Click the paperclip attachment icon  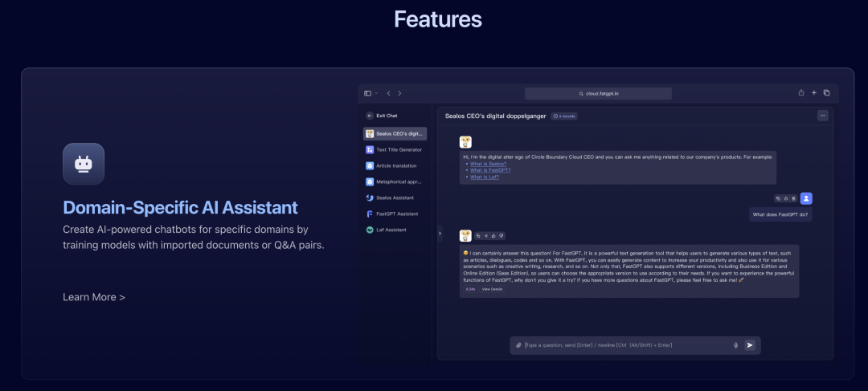tap(518, 345)
